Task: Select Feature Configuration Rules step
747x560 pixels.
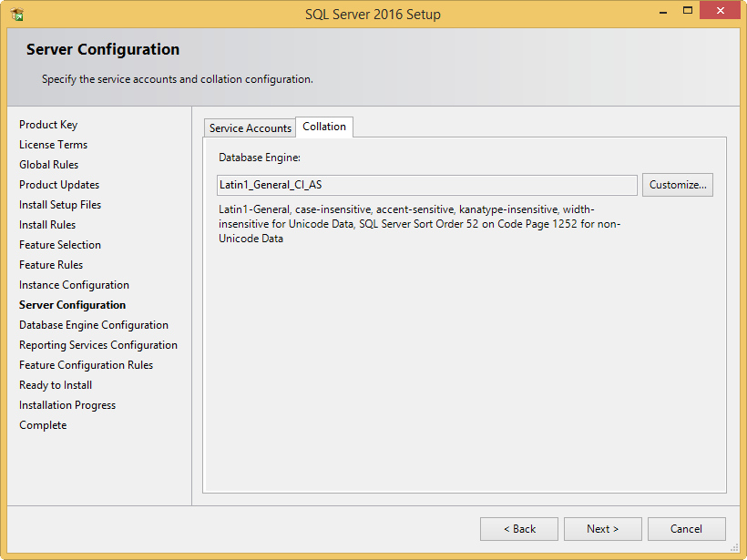Action: click(87, 365)
